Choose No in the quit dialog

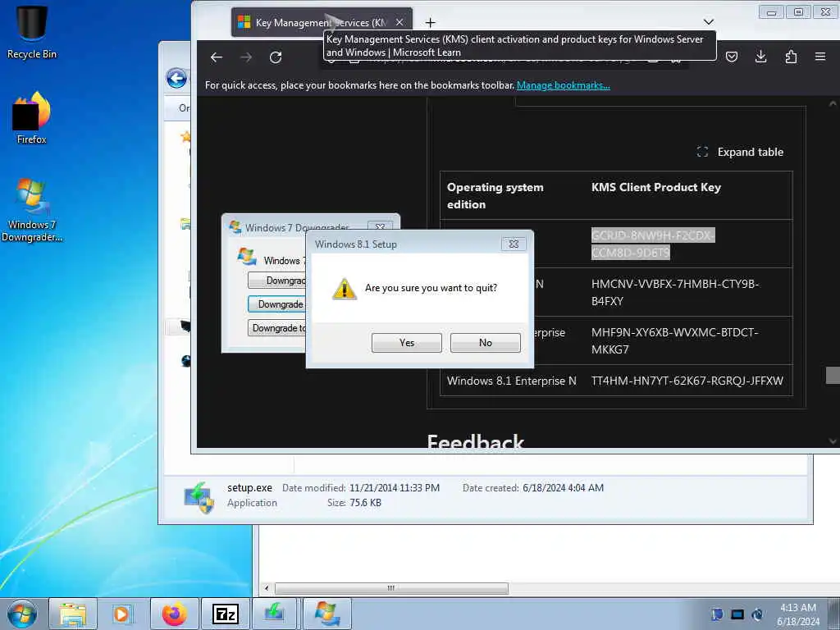486,343
